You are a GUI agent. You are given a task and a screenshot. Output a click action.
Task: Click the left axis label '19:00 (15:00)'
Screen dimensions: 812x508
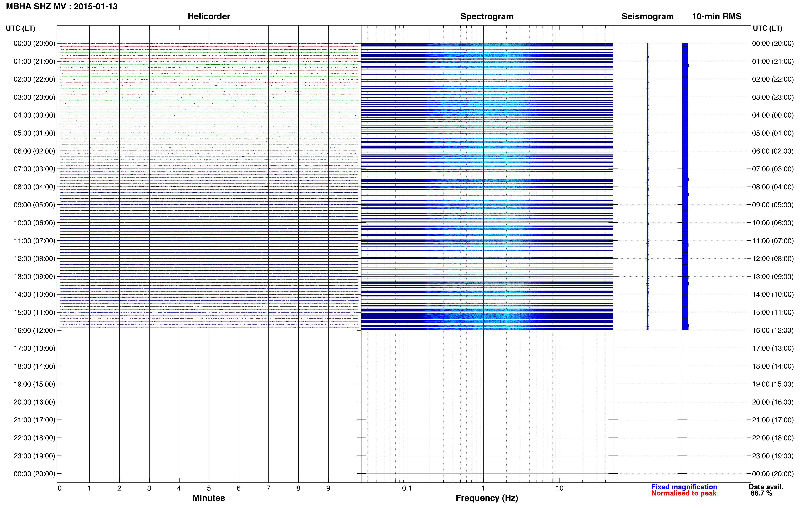click(x=34, y=384)
